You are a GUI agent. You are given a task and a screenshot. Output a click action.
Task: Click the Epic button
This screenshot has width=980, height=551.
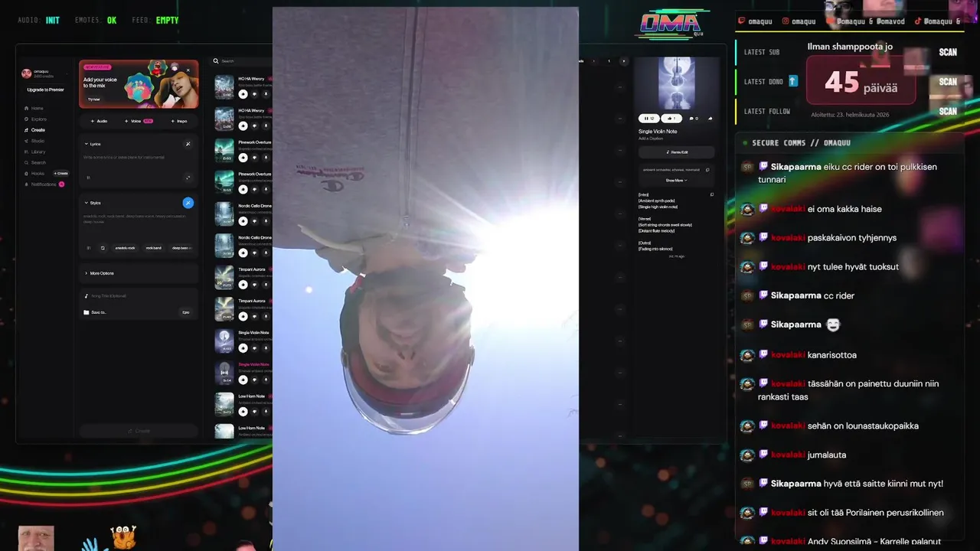click(x=185, y=312)
